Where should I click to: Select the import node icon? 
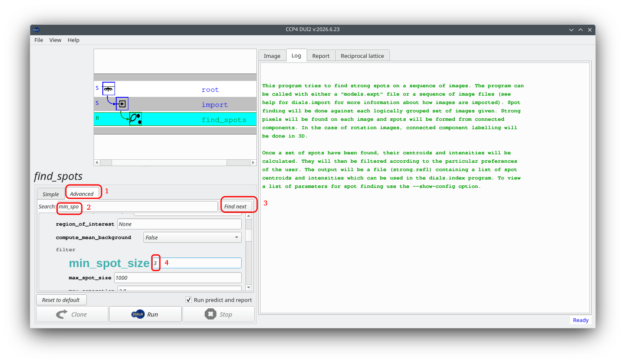pyautogui.click(x=122, y=104)
